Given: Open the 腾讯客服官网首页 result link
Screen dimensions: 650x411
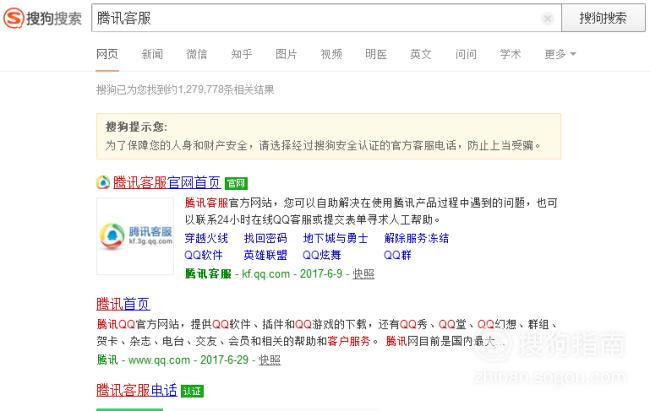Looking at the screenshot, I should tap(167, 182).
